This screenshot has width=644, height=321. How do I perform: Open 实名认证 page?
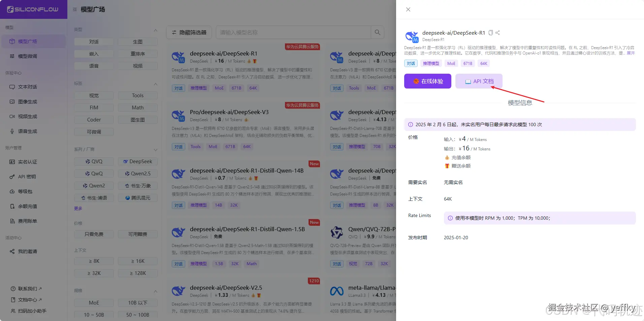(33, 162)
